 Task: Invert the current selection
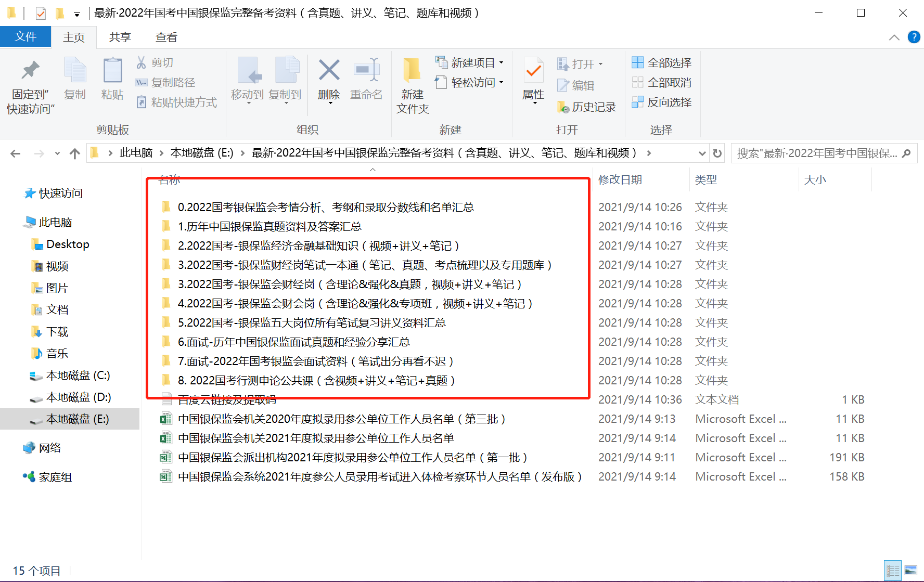662,102
